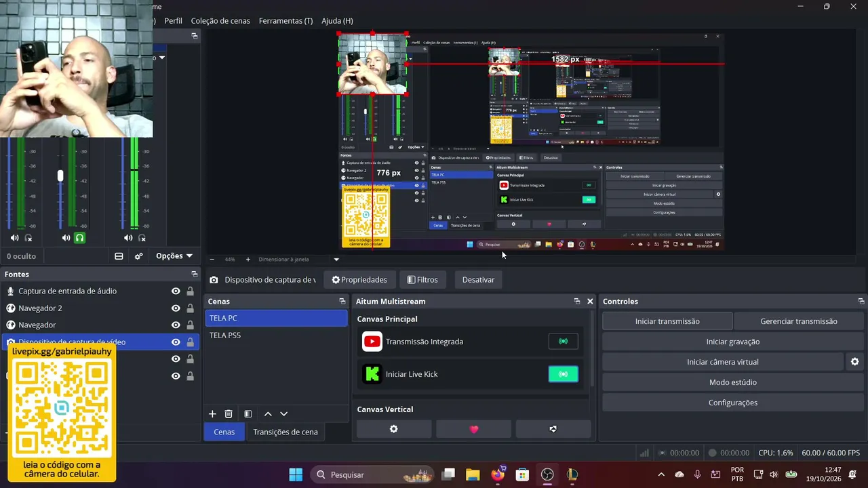
Task: Open Canvas Vertical gear settings button
Action: (393, 429)
